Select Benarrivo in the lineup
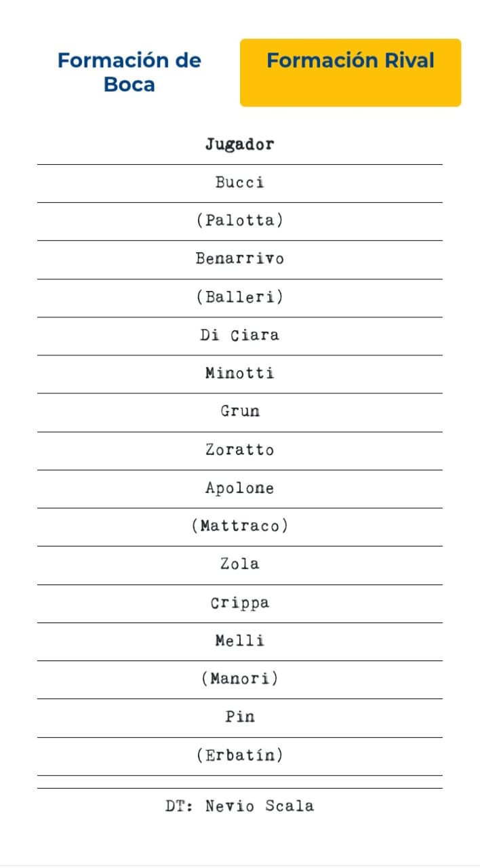Image resolution: width=480 pixels, height=868 pixels. point(239,258)
